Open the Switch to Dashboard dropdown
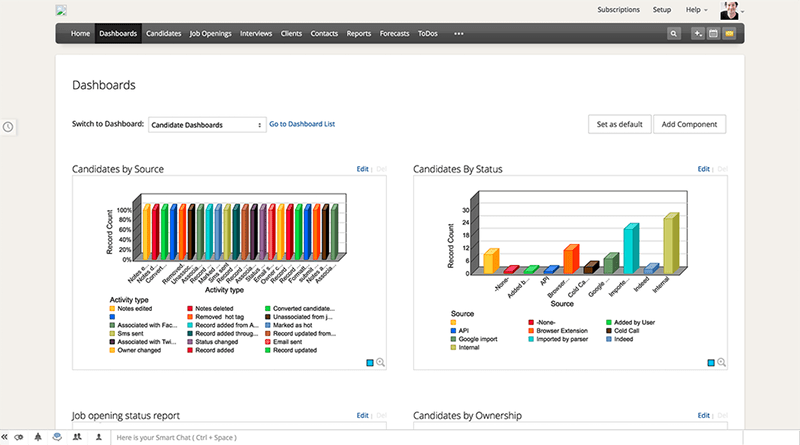Viewport: 800px width, 445px height. coord(206,125)
